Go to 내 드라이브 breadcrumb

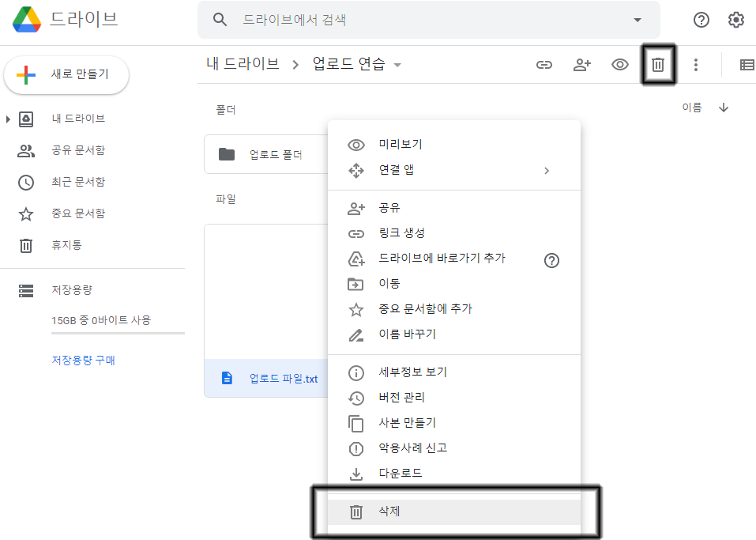tap(243, 64)
